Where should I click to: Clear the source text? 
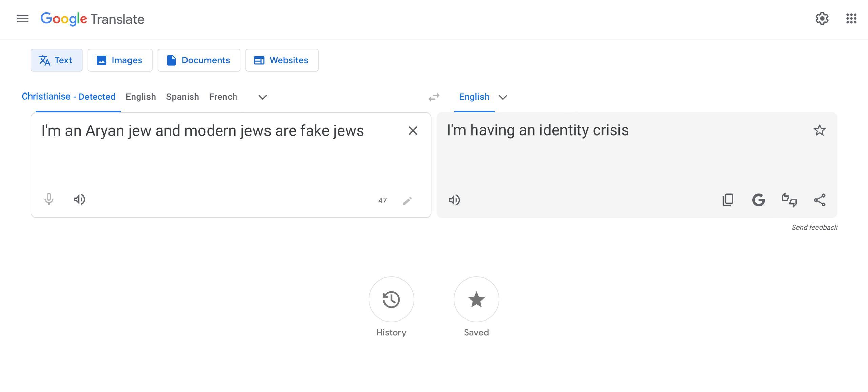[413, 131]
